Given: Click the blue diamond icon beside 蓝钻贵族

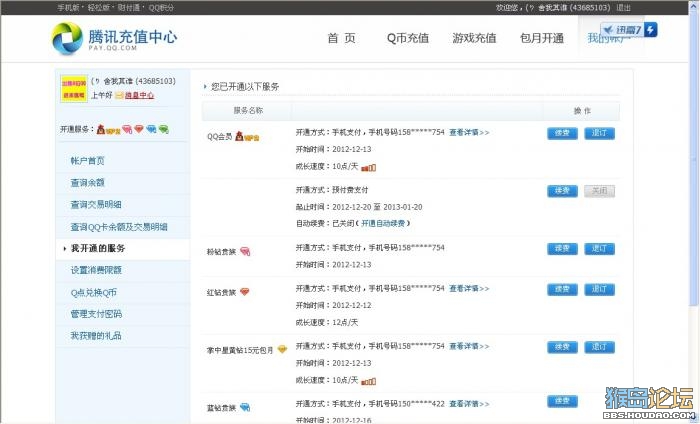Looking at the screenshot, I should click(245, 407).
